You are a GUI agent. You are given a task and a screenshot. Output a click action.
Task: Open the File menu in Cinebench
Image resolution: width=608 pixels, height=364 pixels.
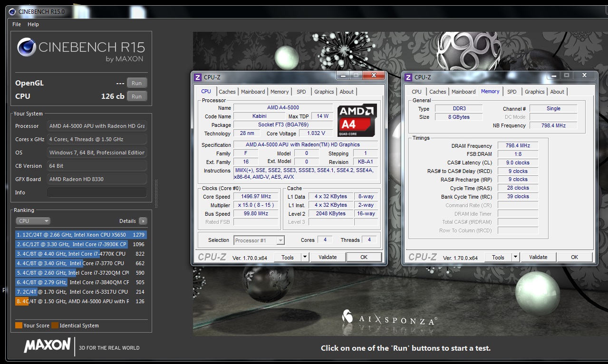tap(16, 24)
